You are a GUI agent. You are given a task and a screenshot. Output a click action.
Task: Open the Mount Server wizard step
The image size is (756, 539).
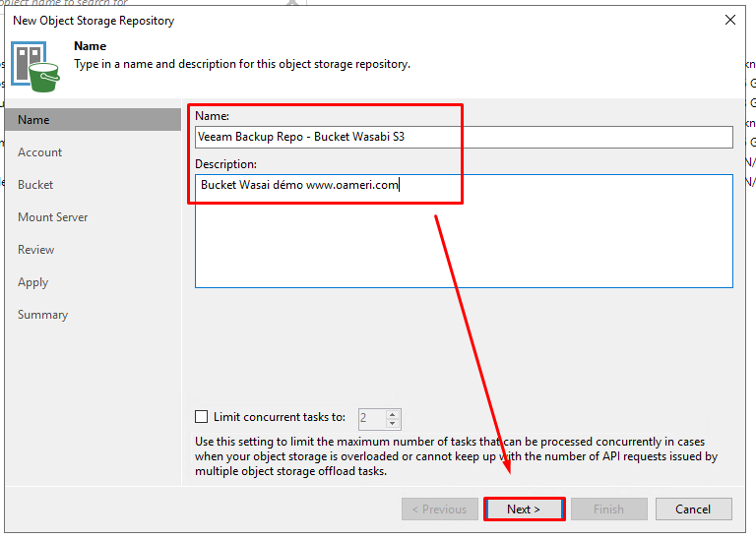point(53,217)
